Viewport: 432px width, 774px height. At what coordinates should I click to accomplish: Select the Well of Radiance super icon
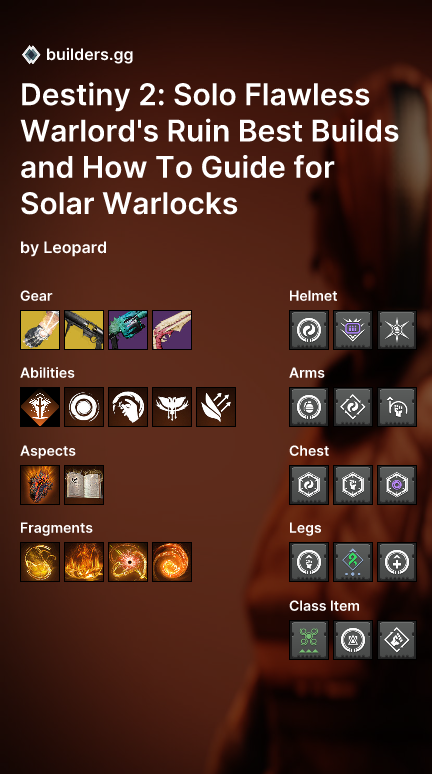coord(40,407)
